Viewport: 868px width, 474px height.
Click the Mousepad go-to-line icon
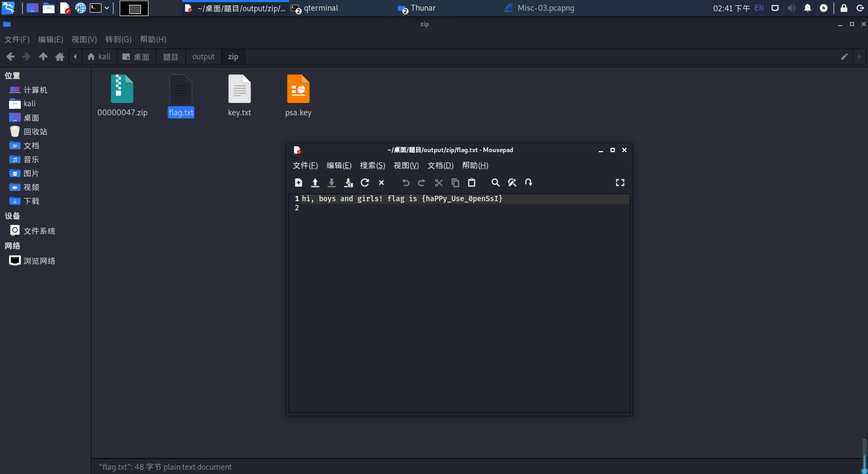(x=529, y=183)
